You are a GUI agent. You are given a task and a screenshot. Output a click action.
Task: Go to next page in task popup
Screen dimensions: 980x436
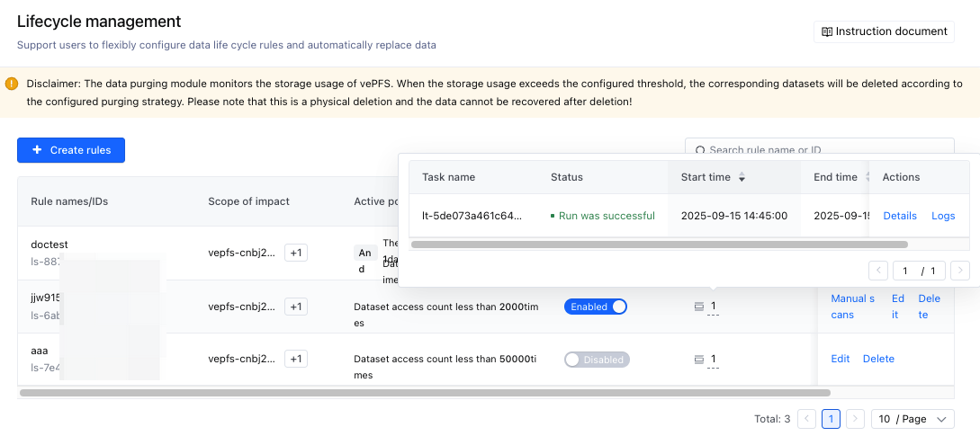(x=960, y=271)
